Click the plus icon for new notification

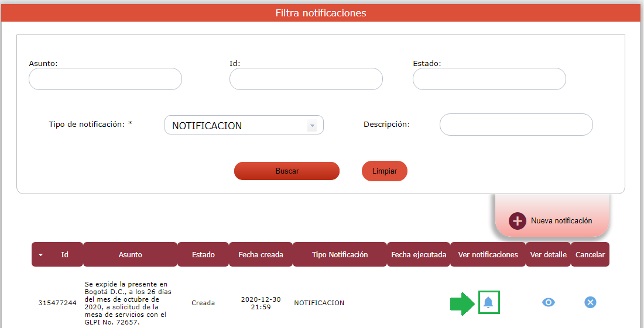pos(517,221)
